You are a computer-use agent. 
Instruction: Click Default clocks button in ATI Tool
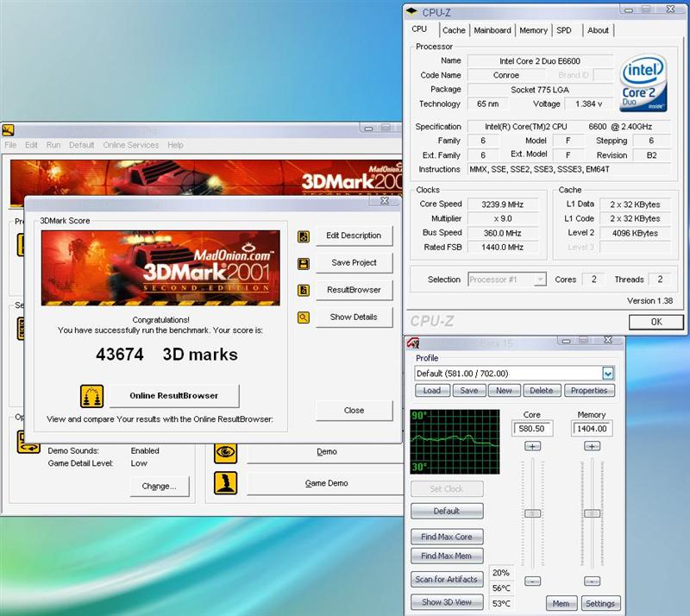[x=447, y=512]
